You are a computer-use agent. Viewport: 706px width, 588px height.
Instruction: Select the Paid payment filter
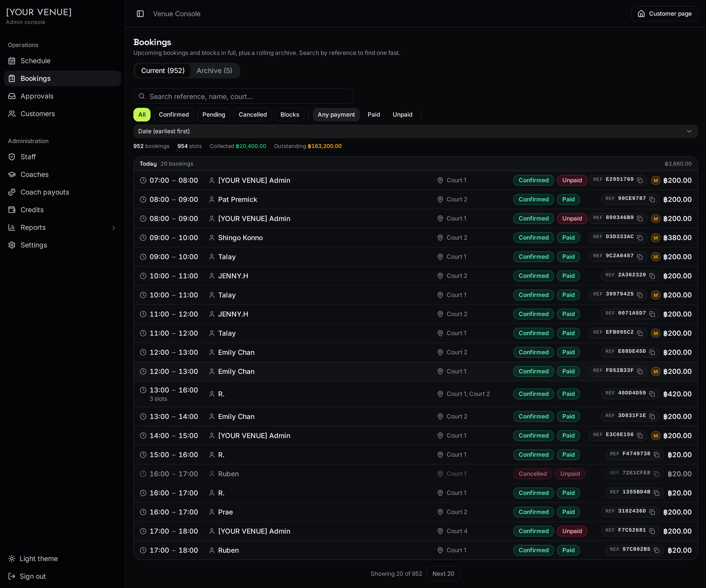(x=374, y=115)
